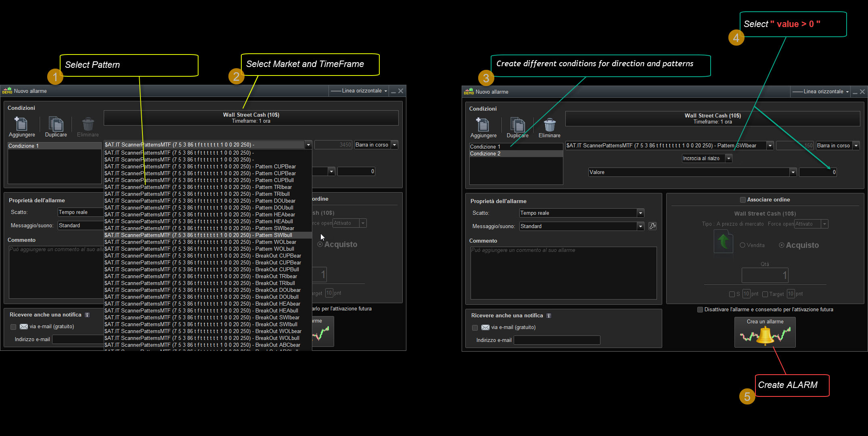Click DEMO app icon in left window title bar
Image resolution: width=868 pixels, height=436 pixels.
(7, 91)
